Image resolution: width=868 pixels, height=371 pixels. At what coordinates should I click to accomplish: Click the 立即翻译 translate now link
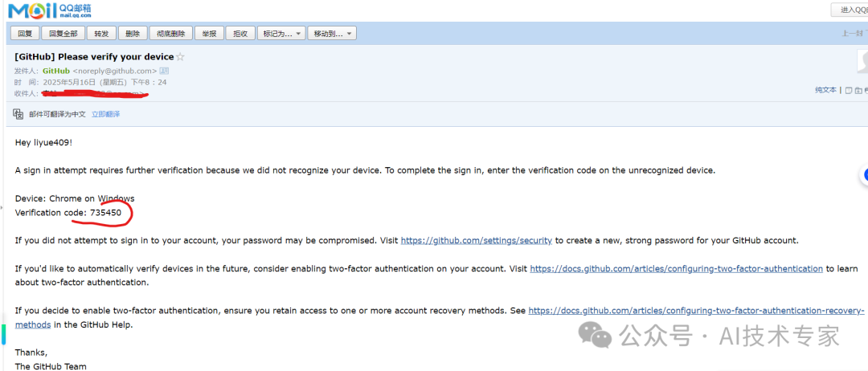[x=106, y=115]
